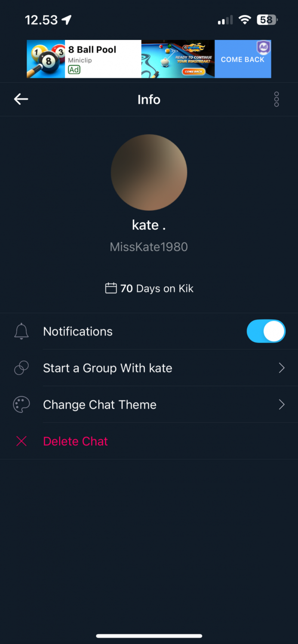Image resolution: width=298 pixels, height=644 pixels.
Task: Tap the battery indicator in status bar
Action: point(267,20)
